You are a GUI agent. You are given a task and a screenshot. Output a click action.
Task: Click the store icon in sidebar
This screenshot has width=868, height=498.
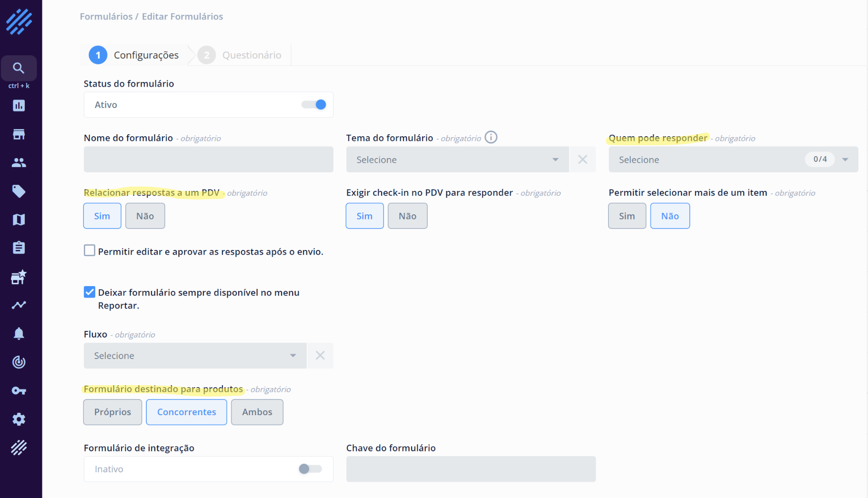19,134
